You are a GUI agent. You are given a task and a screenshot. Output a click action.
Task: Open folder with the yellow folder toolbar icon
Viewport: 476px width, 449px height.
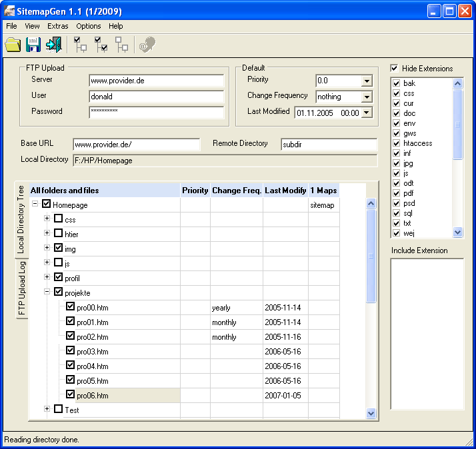(x=13, y=45)
